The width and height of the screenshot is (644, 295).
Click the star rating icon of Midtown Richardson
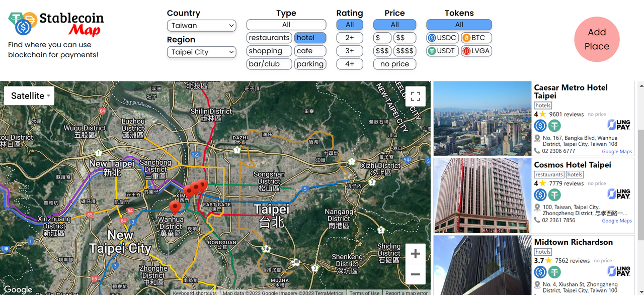(549, 261)
